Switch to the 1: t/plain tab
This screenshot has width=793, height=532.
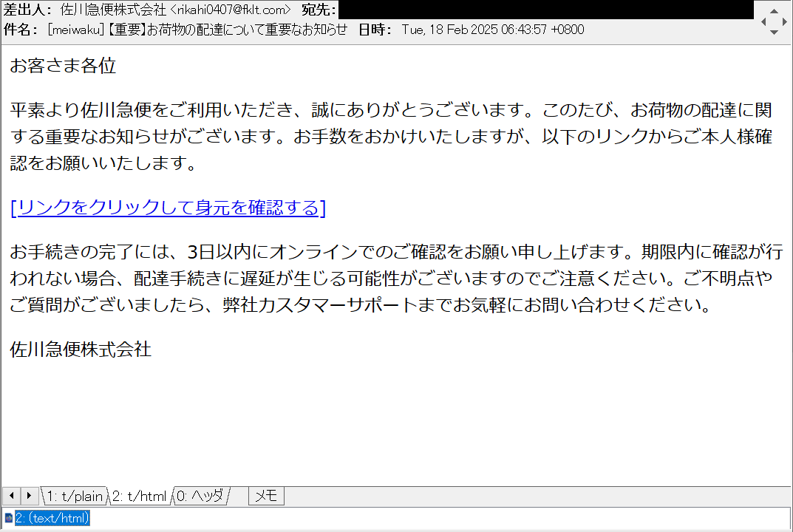75,496
